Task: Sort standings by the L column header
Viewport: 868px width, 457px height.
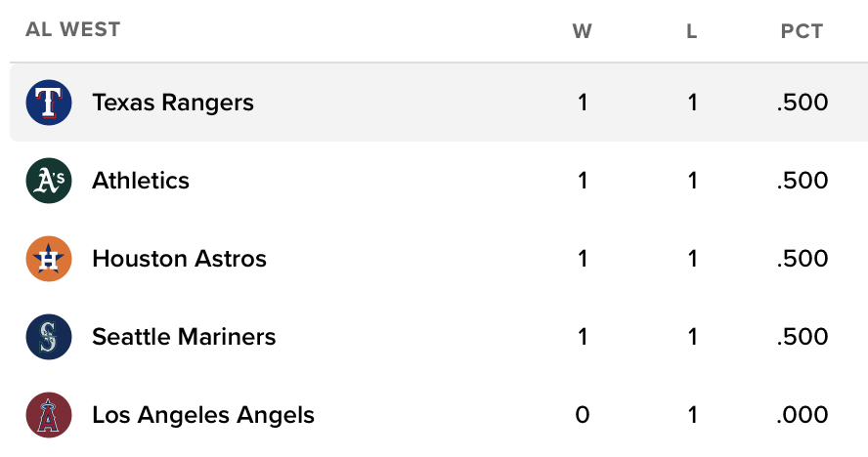Action: [692, 31]
